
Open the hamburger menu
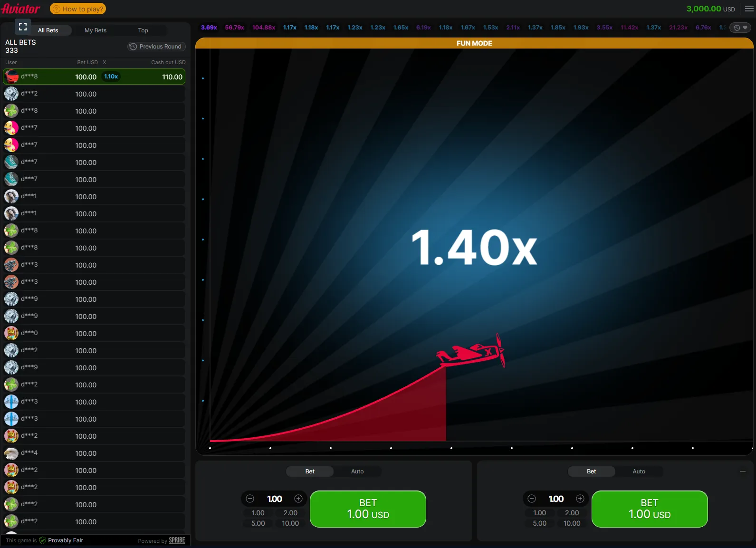(x=749, y=9)
